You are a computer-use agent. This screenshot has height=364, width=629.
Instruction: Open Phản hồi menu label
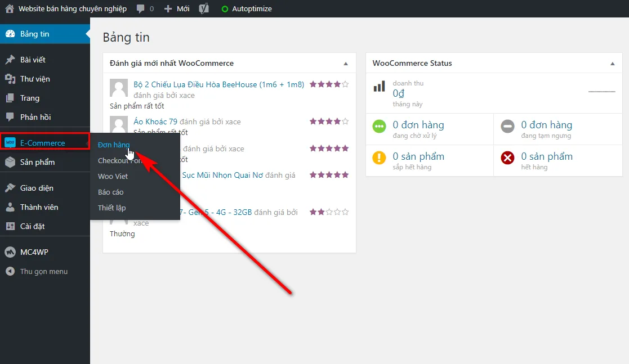[35, 117]
